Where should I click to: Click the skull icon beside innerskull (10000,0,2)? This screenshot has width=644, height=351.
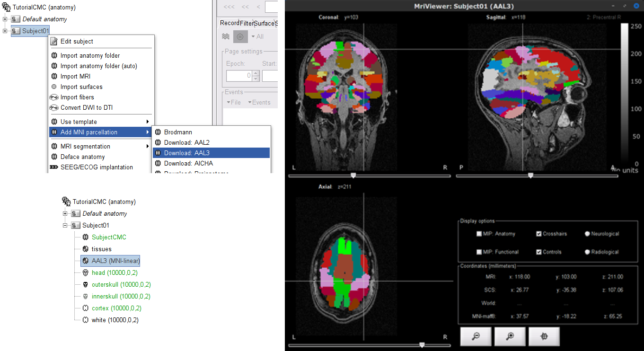(x=85, y=296)
